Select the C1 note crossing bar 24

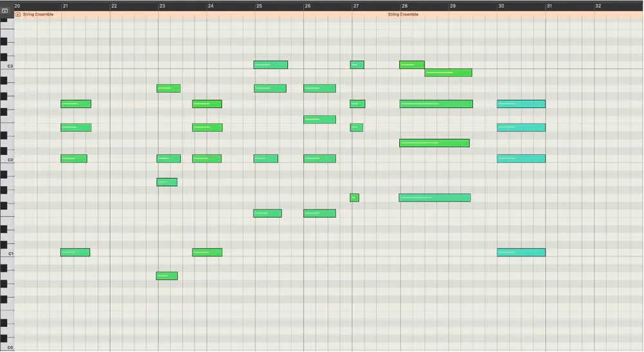pyautogui.click(x=207, y=252)
